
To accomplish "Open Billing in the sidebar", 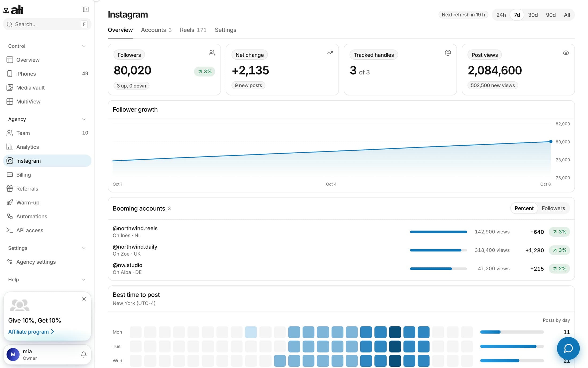I will [47, 175].
